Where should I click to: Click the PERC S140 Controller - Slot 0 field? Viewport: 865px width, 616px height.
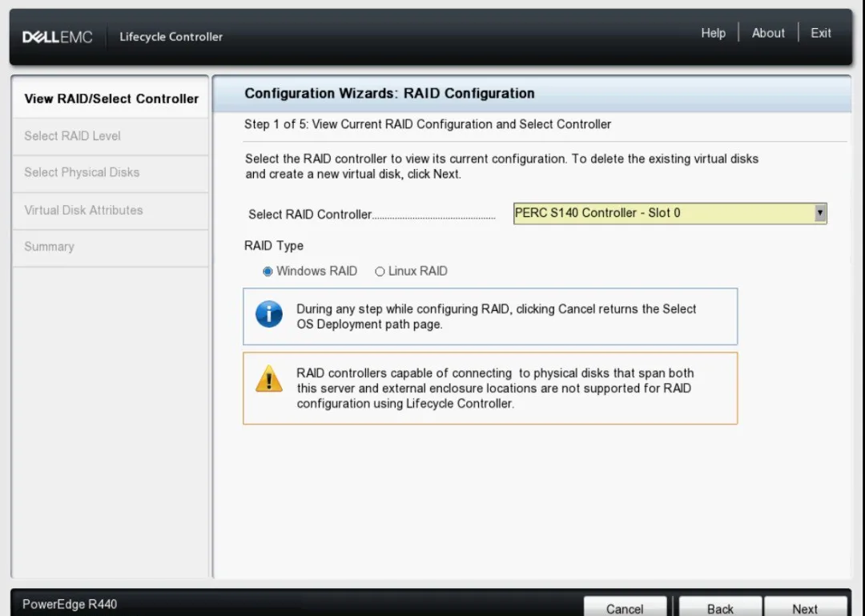point(670,213)
